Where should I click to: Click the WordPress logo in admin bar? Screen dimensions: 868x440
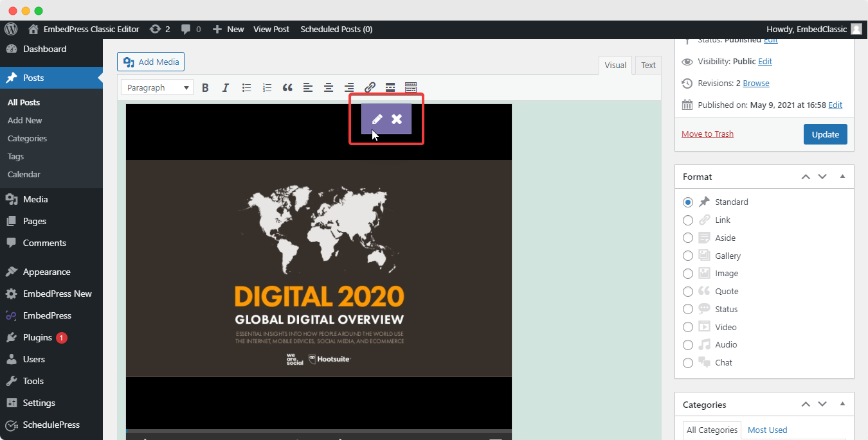pyautogui.click(x=10, y=29)
